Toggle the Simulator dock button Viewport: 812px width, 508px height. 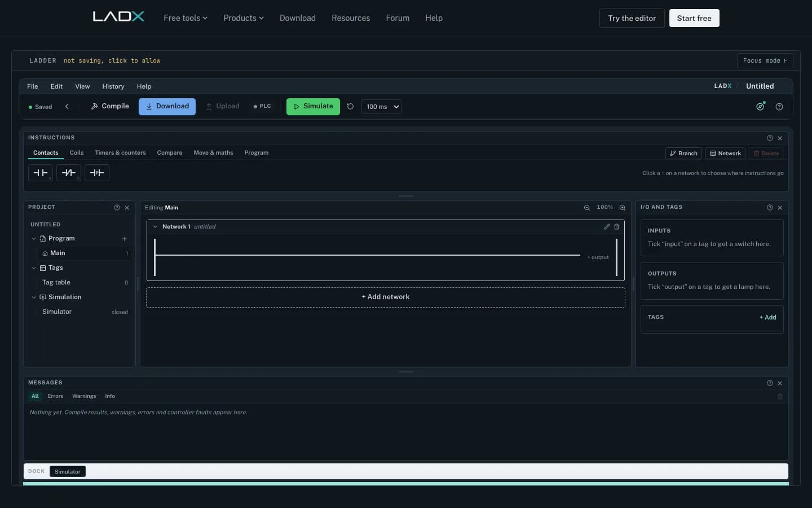pos(68,471)
